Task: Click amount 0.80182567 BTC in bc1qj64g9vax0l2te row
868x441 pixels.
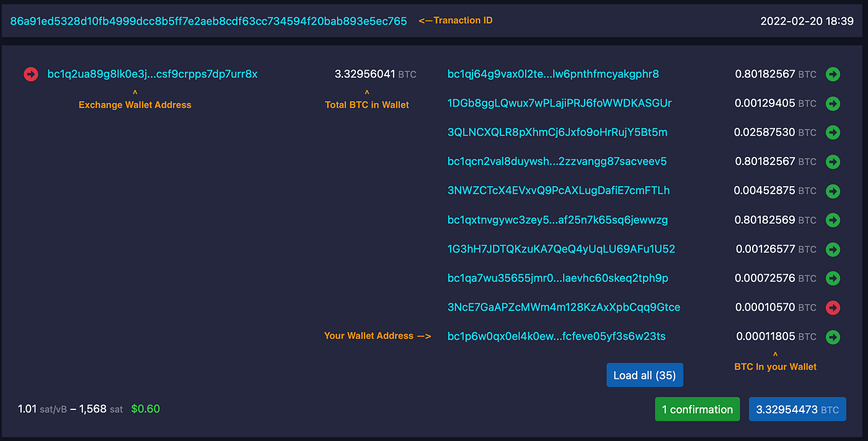Action: pos(776,74)
